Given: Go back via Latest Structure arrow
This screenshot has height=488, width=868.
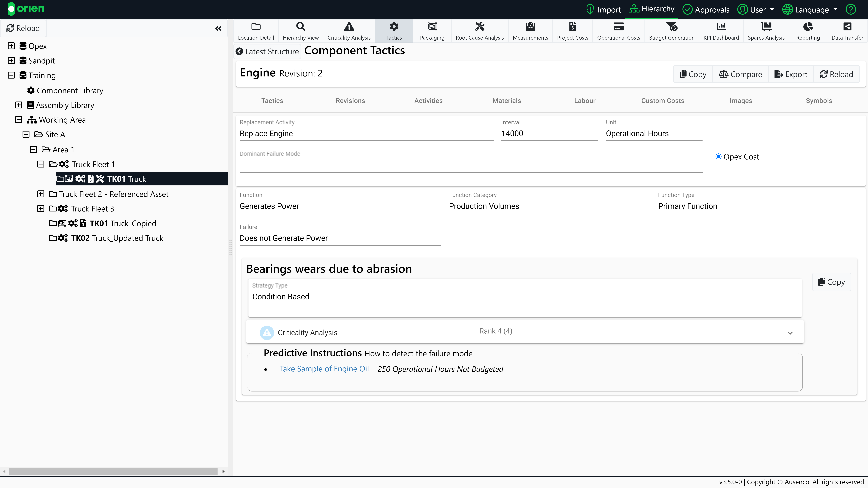Looking at the screenshot, I should tap(239, 52).
